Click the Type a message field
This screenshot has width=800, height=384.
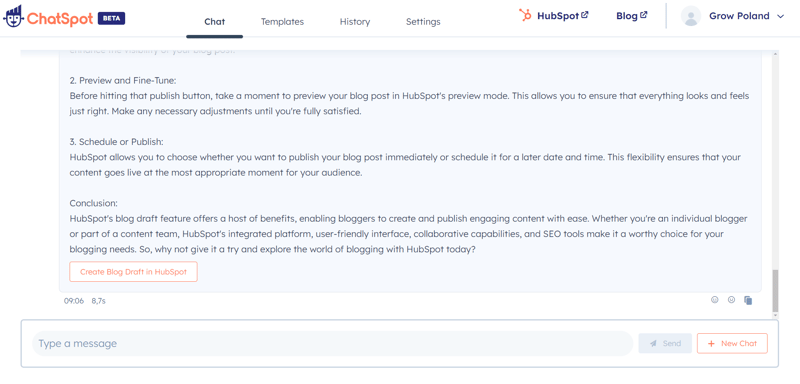332,343
